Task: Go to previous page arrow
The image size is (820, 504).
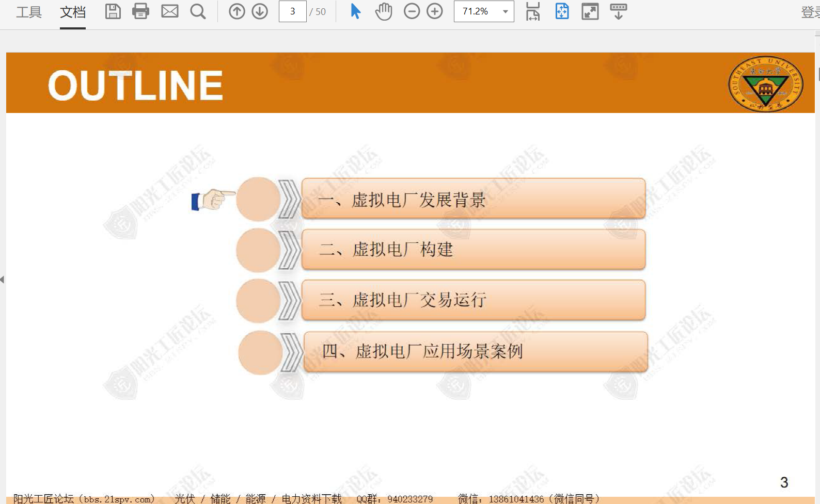Action: pyautogui.click(x=236, y=11)
